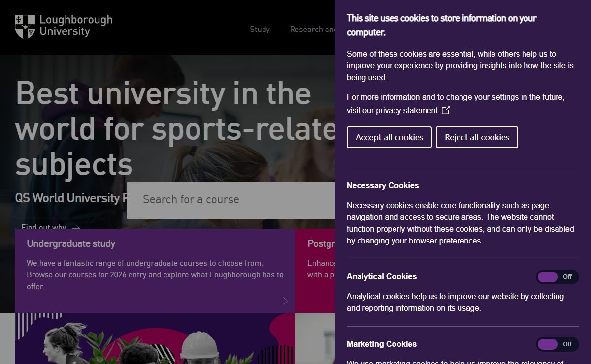Reject all cookies
The width and height of the screenshot is (591, 364).
point(477,137)
